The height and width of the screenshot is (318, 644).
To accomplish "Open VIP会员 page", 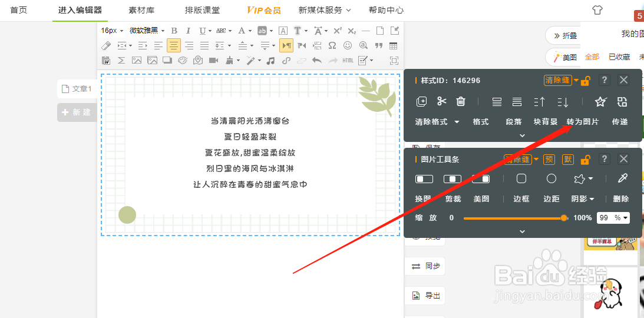I will (x=264, y=10).
